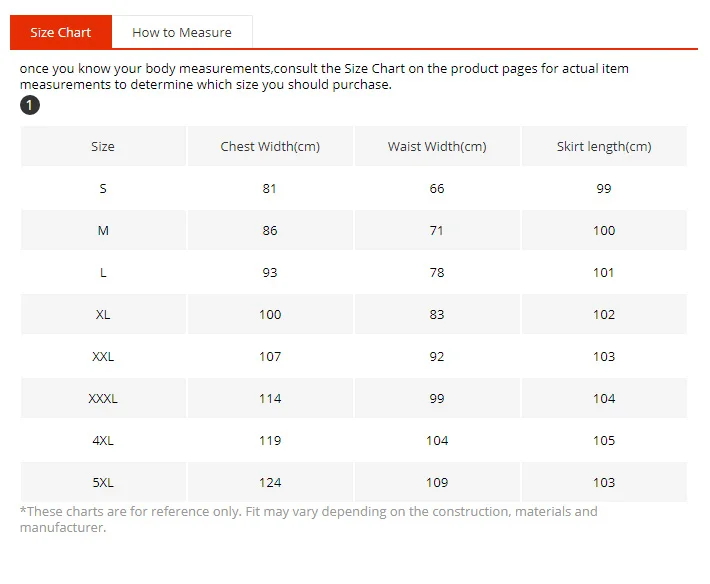Select the M size row label
This screenshot has width=710, height=584.
tap(103, 230)
